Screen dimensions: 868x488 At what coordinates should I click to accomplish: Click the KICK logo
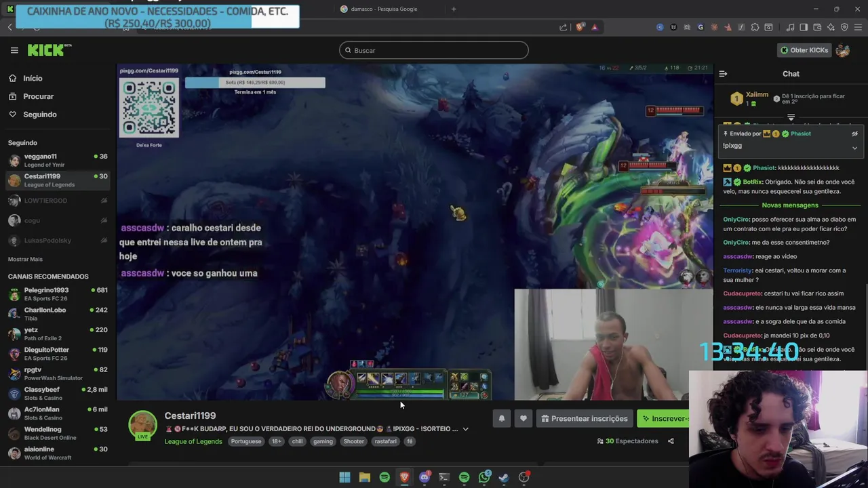coord(49,50)
